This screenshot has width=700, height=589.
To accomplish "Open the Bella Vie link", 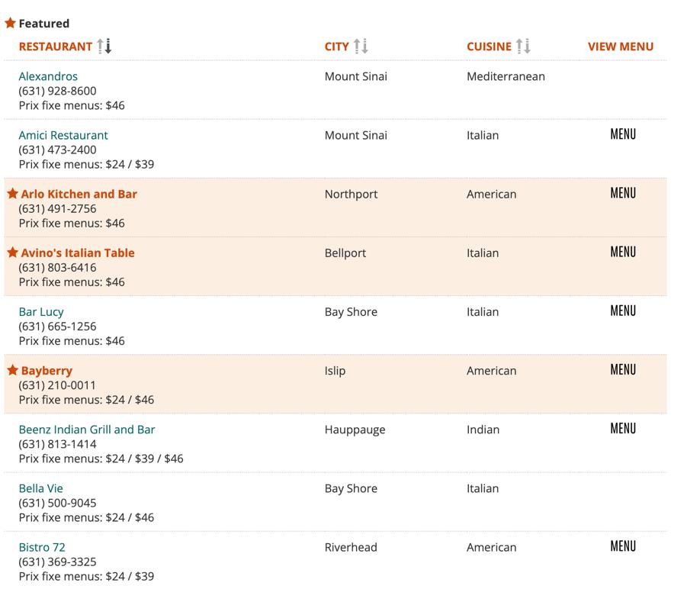I will pos(41,488).
